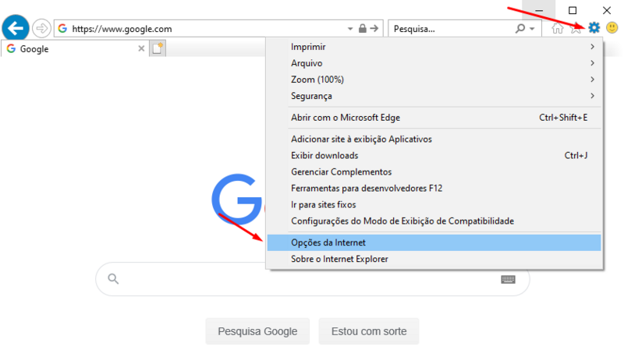Choose Ir para sites fixos
Image resolution: width=624 pixels, height=364 pixels.
point(434,204)
